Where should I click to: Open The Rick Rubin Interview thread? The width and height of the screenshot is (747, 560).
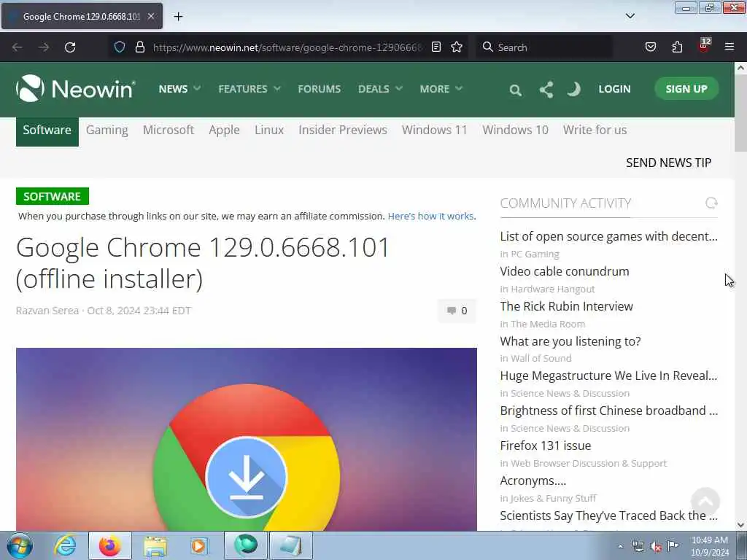coord(566,306)
